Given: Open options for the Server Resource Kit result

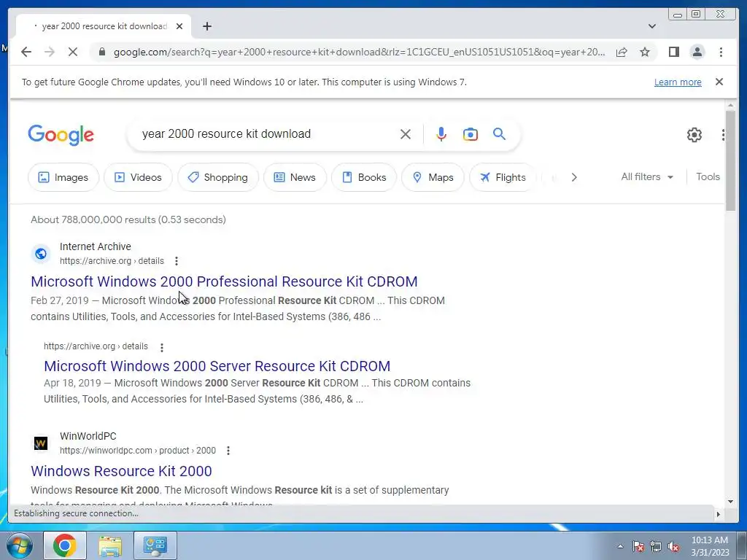Looking at the screenshot, I should (x=162, y=347).
